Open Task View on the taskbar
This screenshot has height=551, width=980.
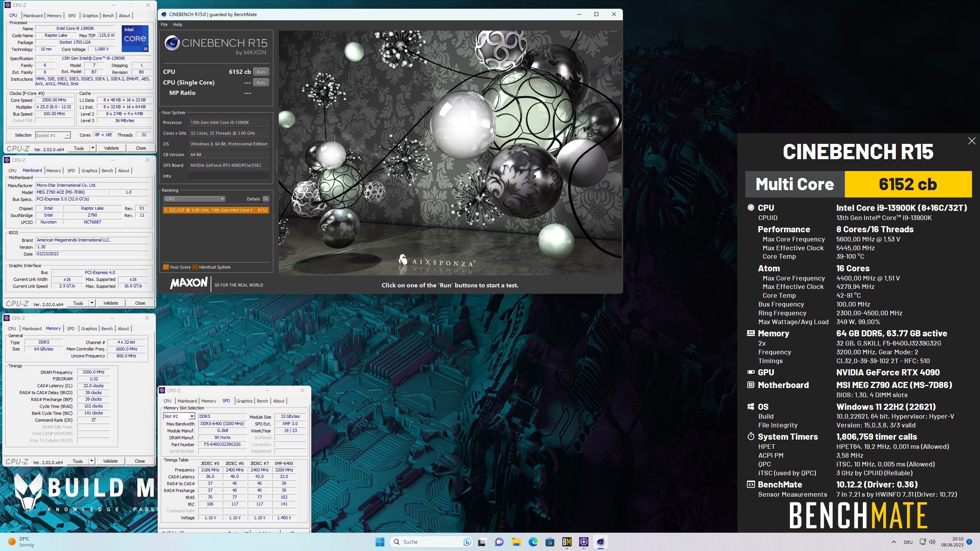click(482, 542)
